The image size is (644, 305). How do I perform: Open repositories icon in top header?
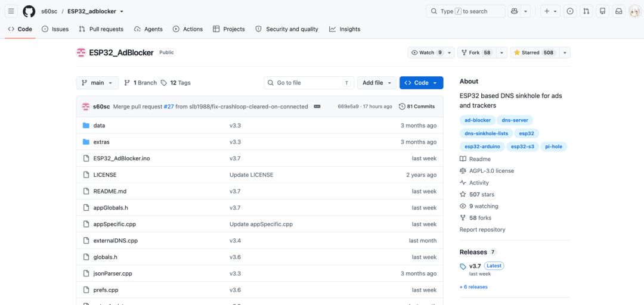coord(602,11)
